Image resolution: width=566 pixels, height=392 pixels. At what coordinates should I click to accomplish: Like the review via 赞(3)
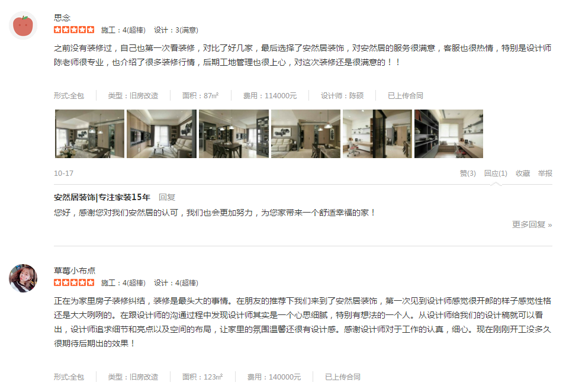tap(468, 173)
